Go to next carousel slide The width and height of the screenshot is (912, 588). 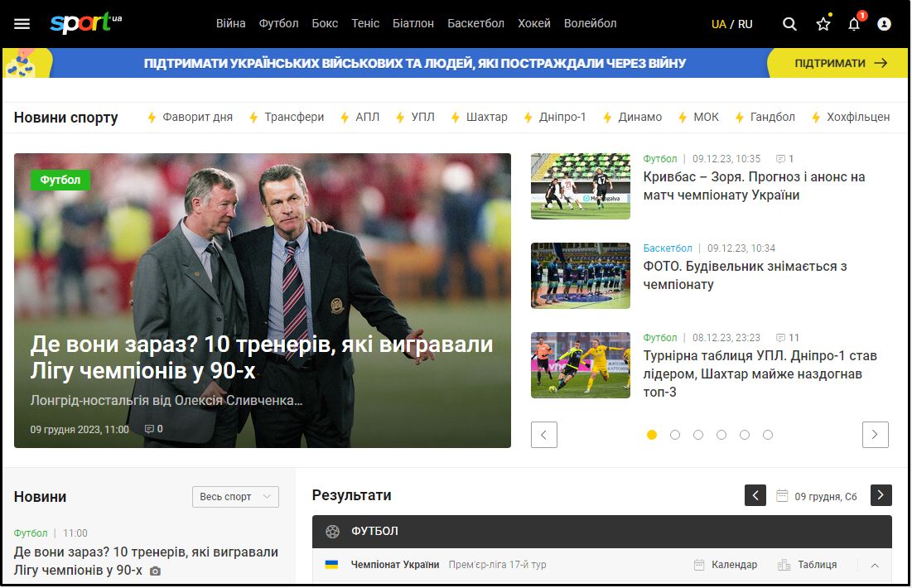coord(875,435)
